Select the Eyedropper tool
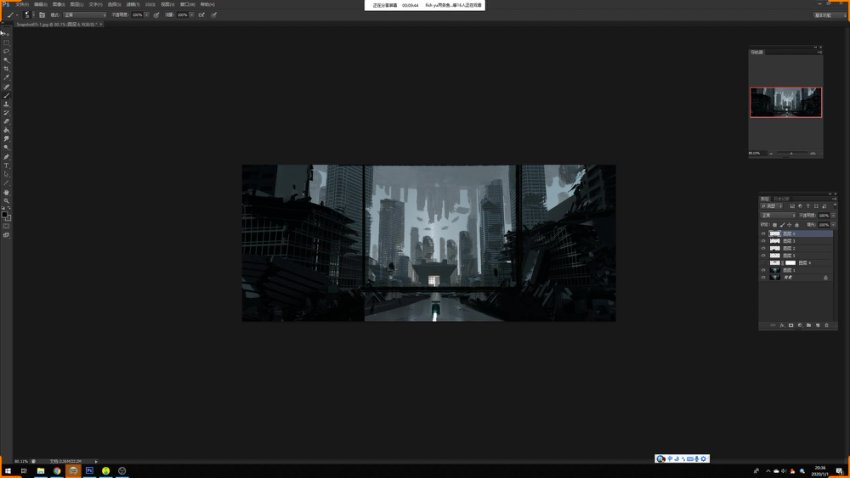 [x=7, y=77]
